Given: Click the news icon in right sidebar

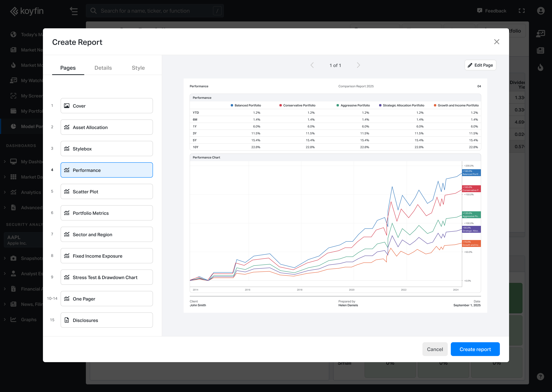Looking at the screenshot, I should click(x=540, y=51).
